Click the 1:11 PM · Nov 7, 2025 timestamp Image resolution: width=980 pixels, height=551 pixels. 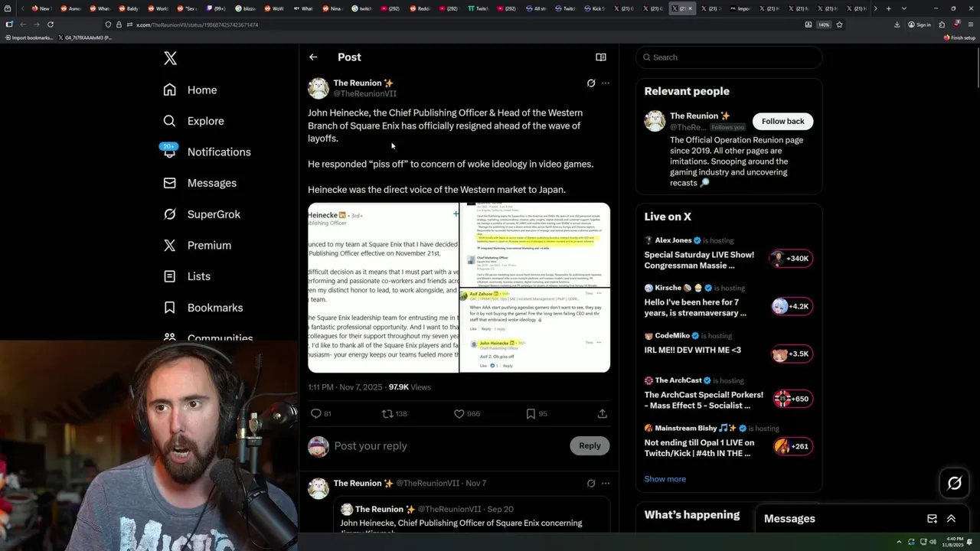point(345,387)
